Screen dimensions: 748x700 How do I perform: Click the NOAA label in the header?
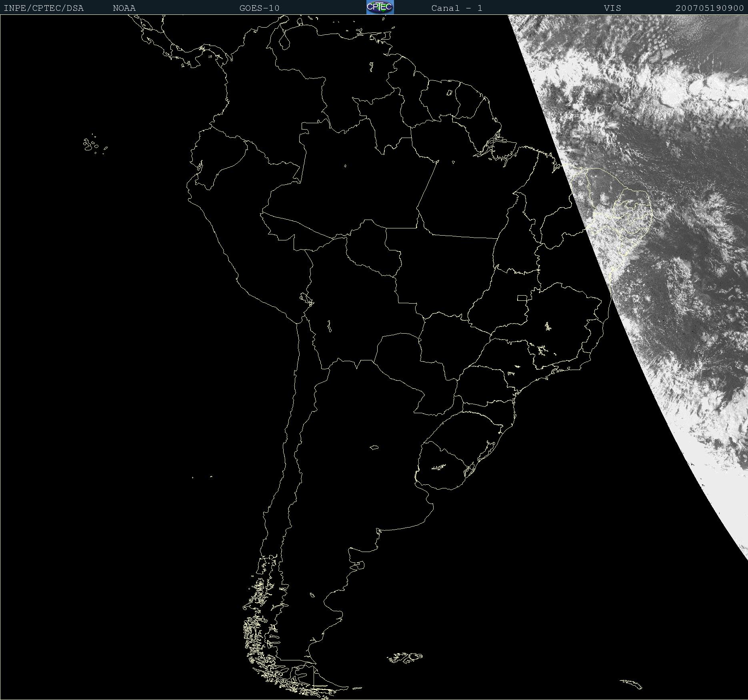coord(124,8)
